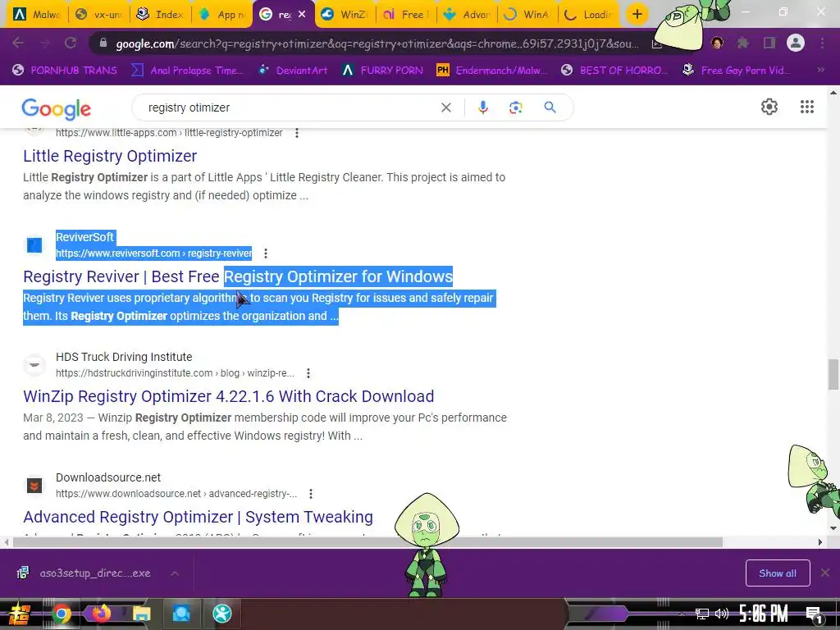Click the taskbar clock
The width and height of the screenshot is (840, 630).
click(764, 614)
